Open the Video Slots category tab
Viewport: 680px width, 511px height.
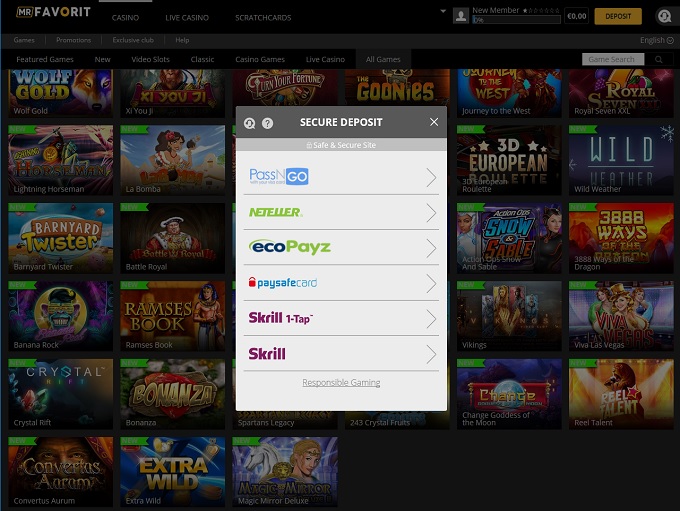151,60
